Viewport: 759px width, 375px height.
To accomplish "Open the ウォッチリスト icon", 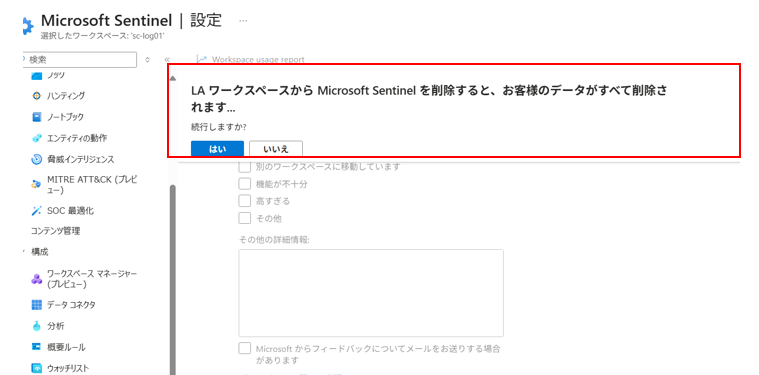I will coord(37,368).
